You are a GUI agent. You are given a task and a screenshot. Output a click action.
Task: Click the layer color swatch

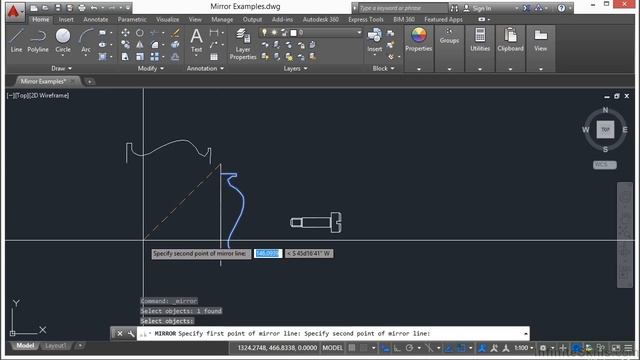tap(293, 32)
